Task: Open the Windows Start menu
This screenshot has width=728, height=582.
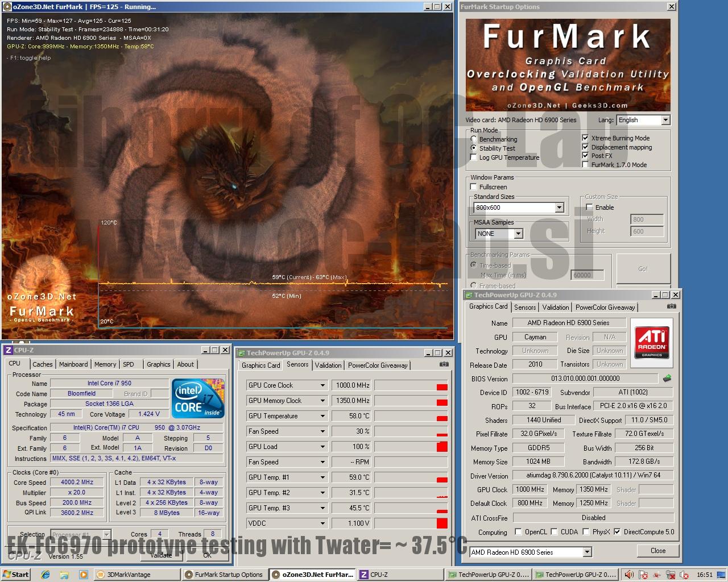Action: tap(15, 575)
